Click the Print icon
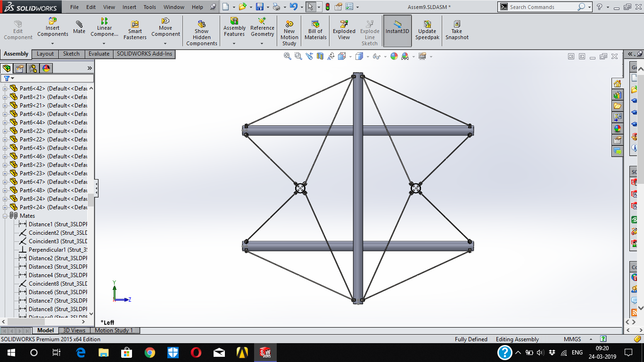The height and width of the screenshot is (362, 644). [276, 7]
